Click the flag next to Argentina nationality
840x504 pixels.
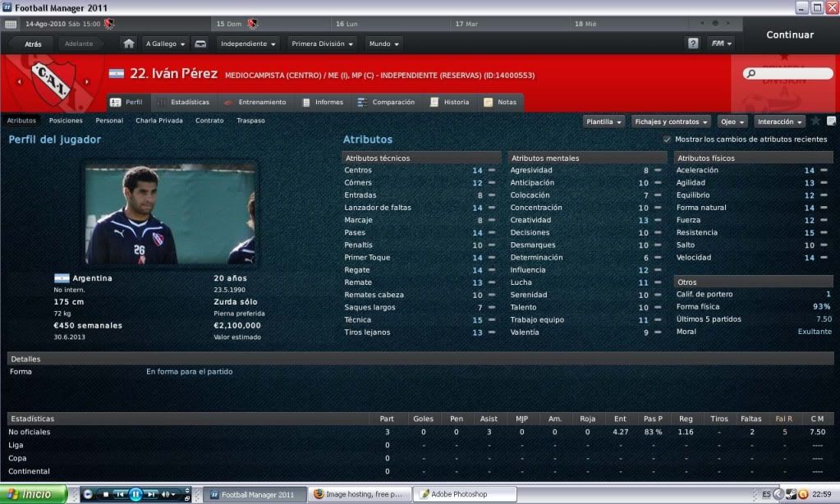pyautogui.click(x=62, y=278)
